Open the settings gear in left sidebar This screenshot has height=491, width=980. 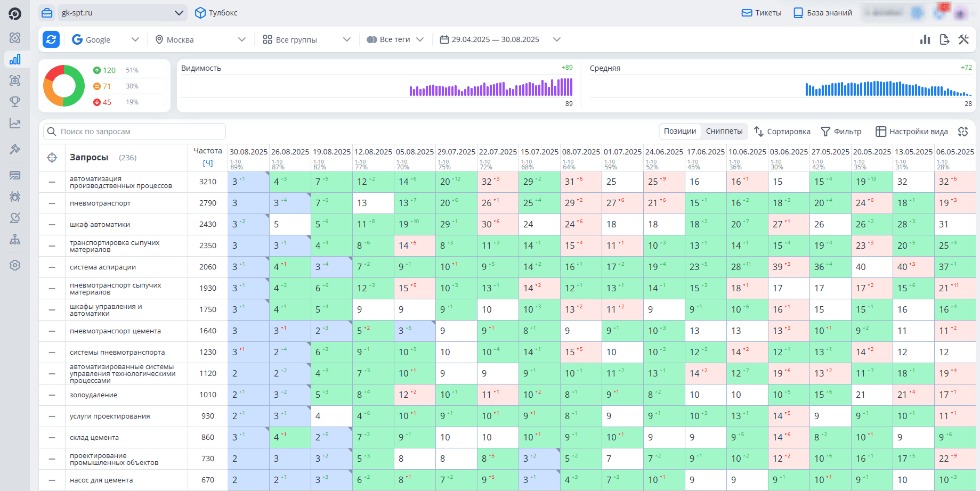pyautogui.click(x=15, y=265)
